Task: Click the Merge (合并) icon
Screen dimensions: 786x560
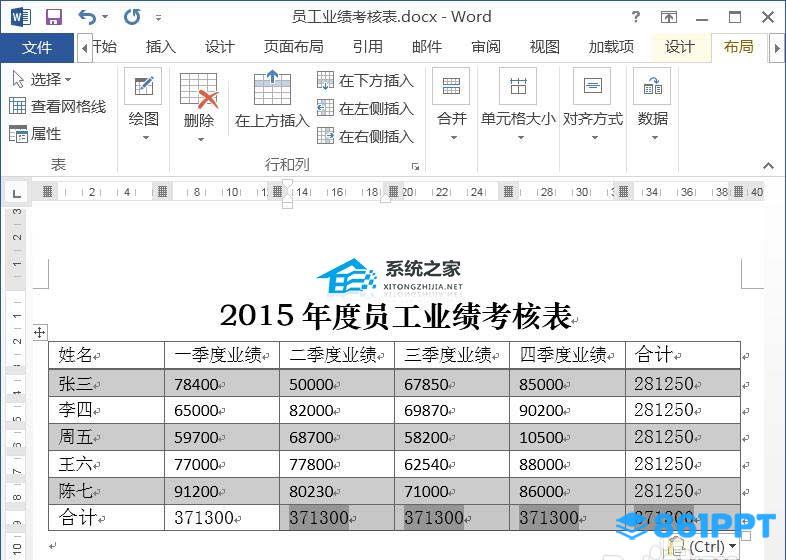Action: (x=451, y=86)
